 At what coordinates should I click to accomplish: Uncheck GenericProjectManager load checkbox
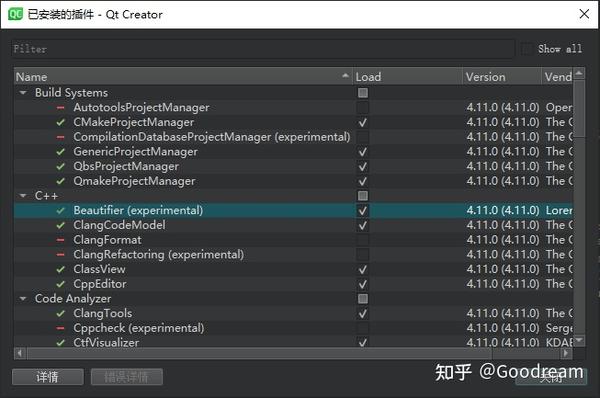point(363,152)
